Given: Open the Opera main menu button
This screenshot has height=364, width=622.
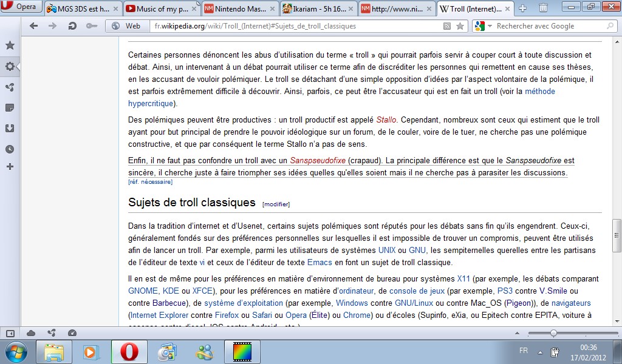Looking at the screenshot, I should [x=21, y=7].
